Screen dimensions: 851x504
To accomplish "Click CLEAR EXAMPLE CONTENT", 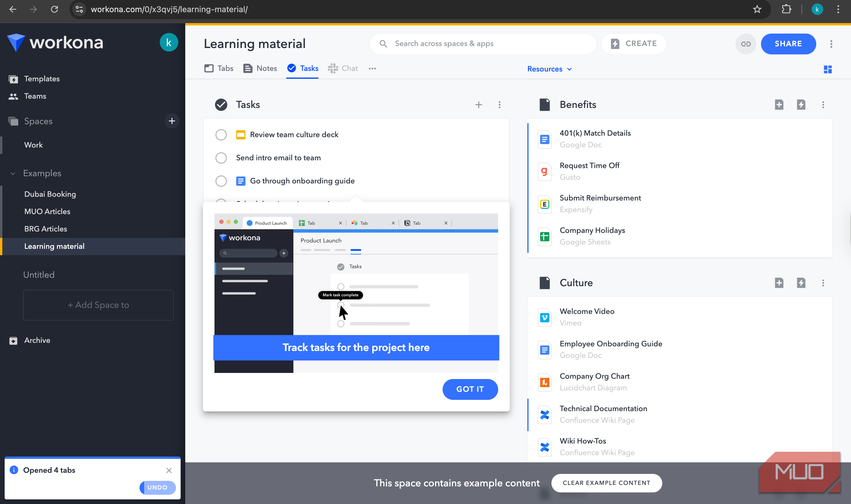I will tap(606, 483).
